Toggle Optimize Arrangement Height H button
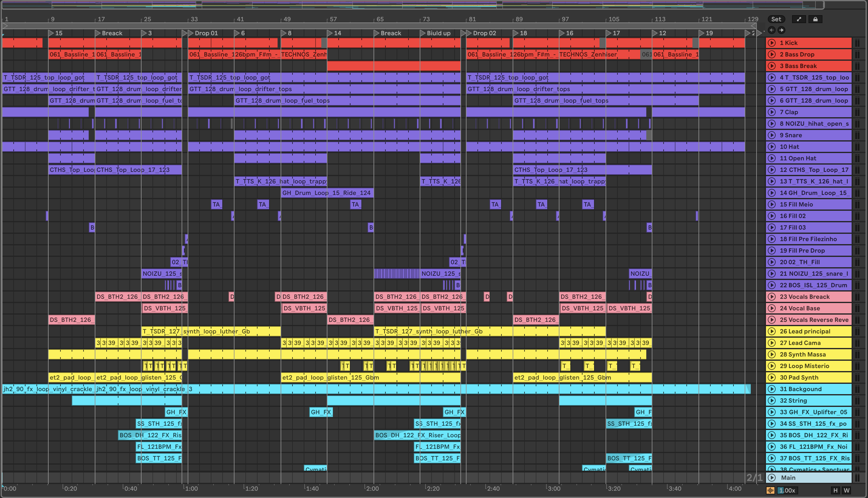This screenshot has height=498, width=868. (x=836, y=490)
